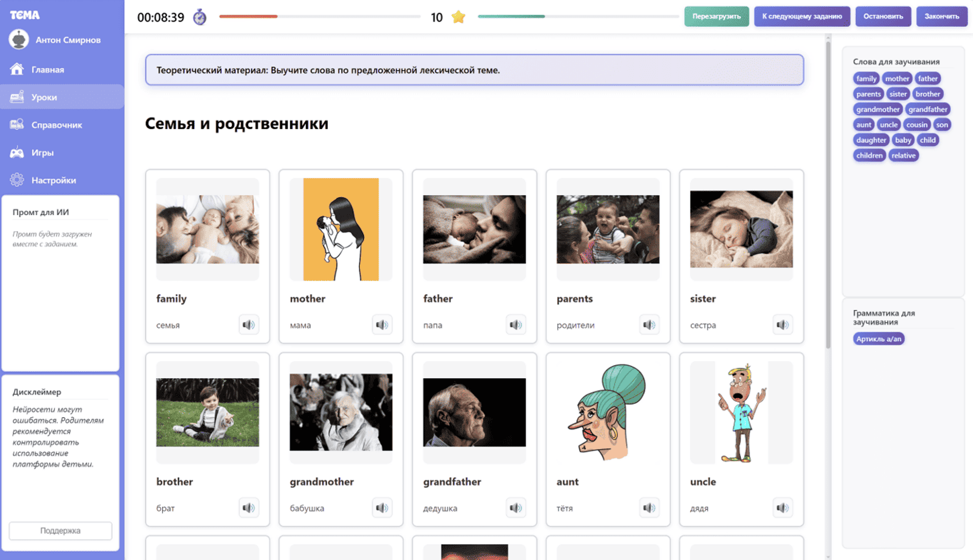The height and width of the screenshot is (560, 973).
Task: Click the lessons icon beside Уроки
Action: pyautogui.click(x=17, y=97)
